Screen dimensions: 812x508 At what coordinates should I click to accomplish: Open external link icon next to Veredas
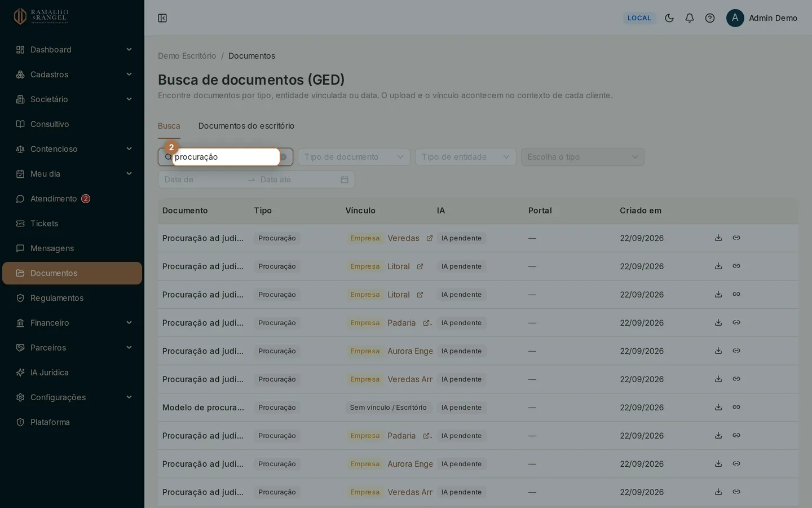point(429,238)
